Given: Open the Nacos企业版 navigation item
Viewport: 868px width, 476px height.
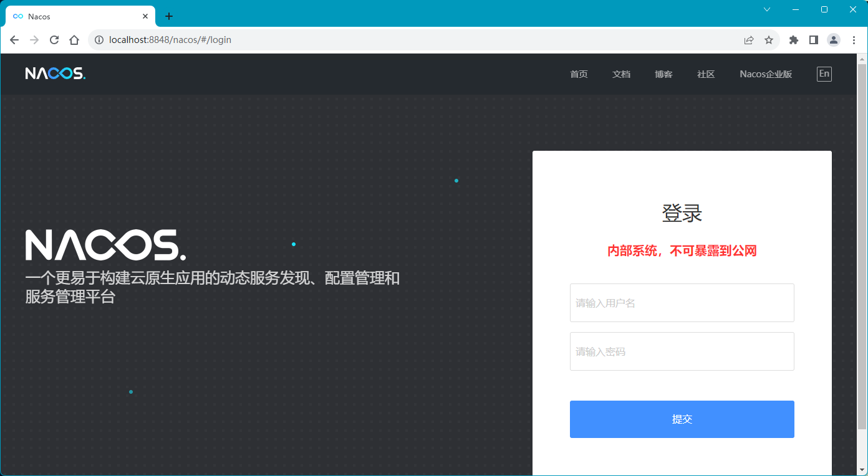Looking at the screenshot, I should pos(766,74).
